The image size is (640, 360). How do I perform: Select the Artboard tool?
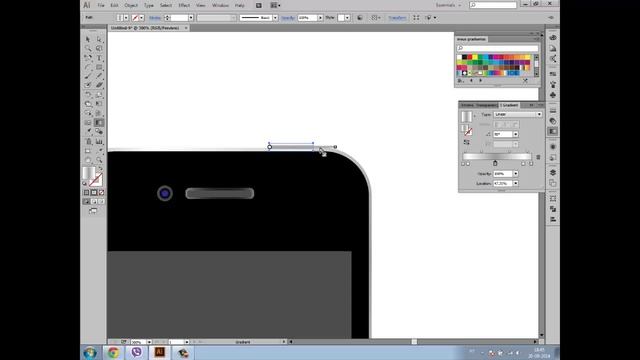point(88,151)
